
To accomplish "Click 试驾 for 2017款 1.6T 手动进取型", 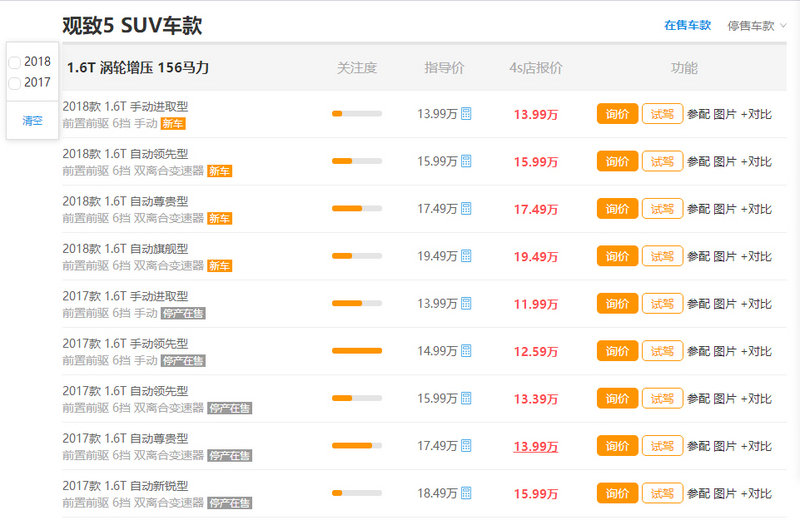I will (x=662, y=304).
